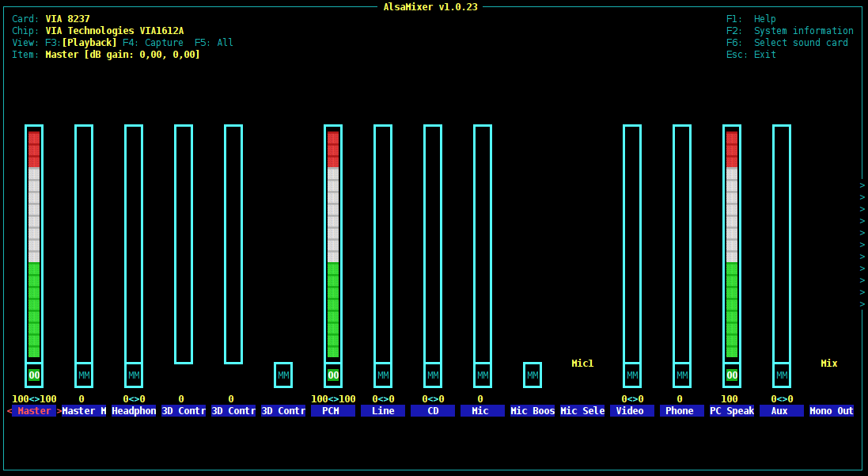This screenshot has width=868, height=476.
Task: Click the right arrow beside Master label
Action: click(x=59, y=411)
